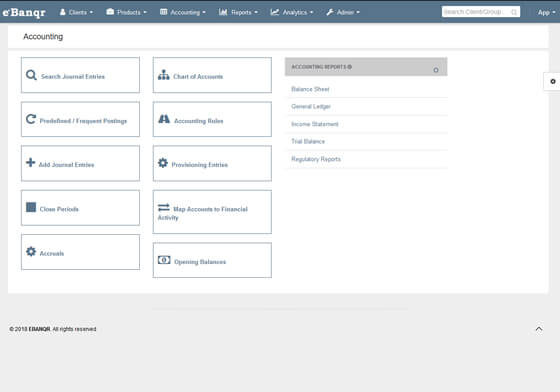Open Close Periods
The height and width of the screenshot is (392, 560).
(80, 208)
